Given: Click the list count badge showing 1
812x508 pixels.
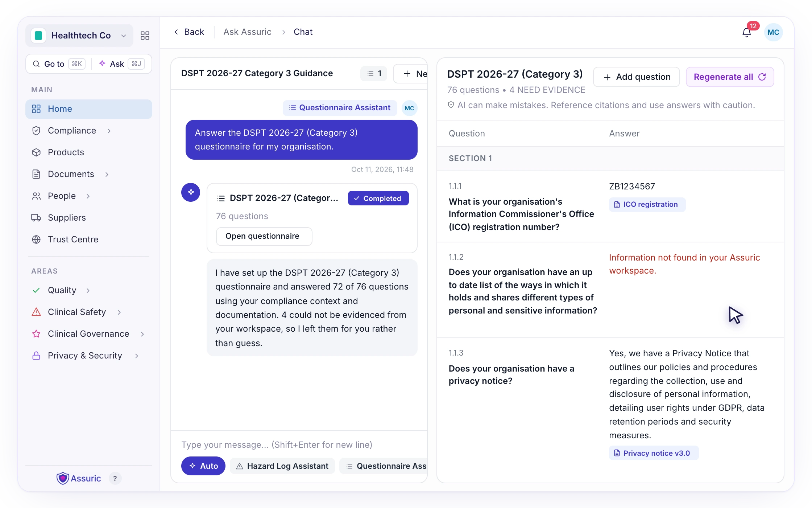Looking at the screenshot, I should click(374, 74).
